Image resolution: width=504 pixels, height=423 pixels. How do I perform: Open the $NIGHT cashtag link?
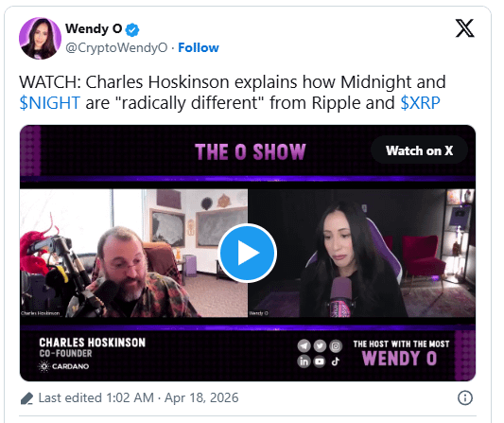tap(49, 103)
